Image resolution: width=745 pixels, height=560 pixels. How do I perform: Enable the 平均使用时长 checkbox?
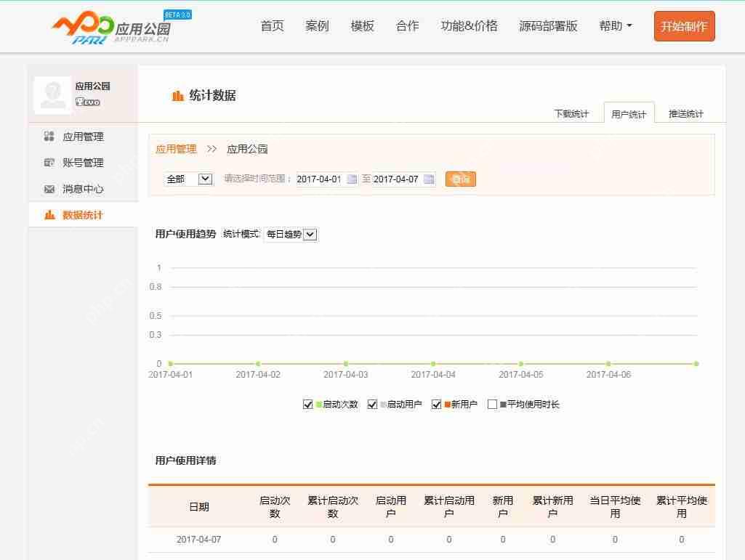point(491,405)
